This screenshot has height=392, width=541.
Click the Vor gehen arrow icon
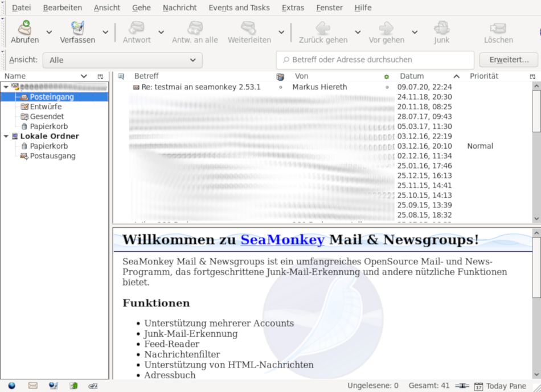(386, 28)
